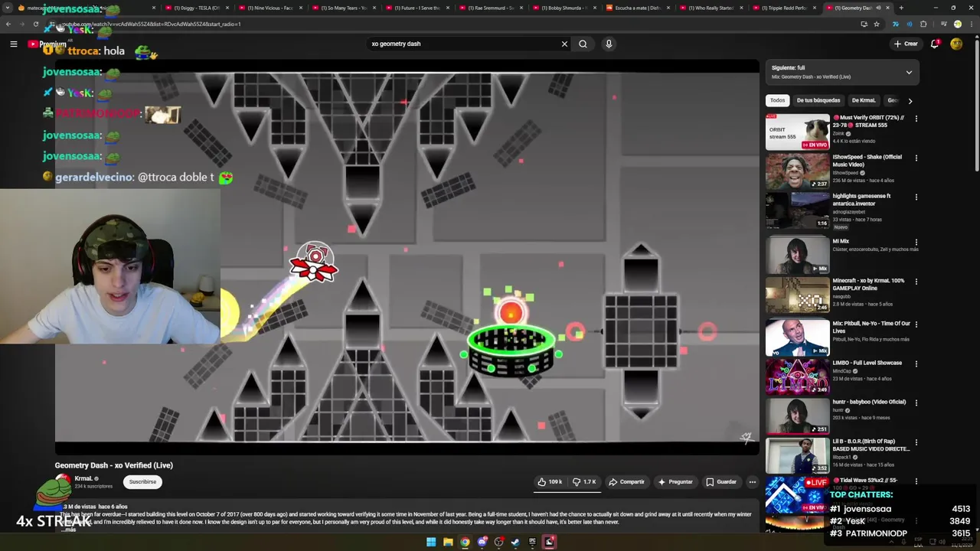
Task: Open the browser extensions puzzle icon
Action: tap(923, 24)
